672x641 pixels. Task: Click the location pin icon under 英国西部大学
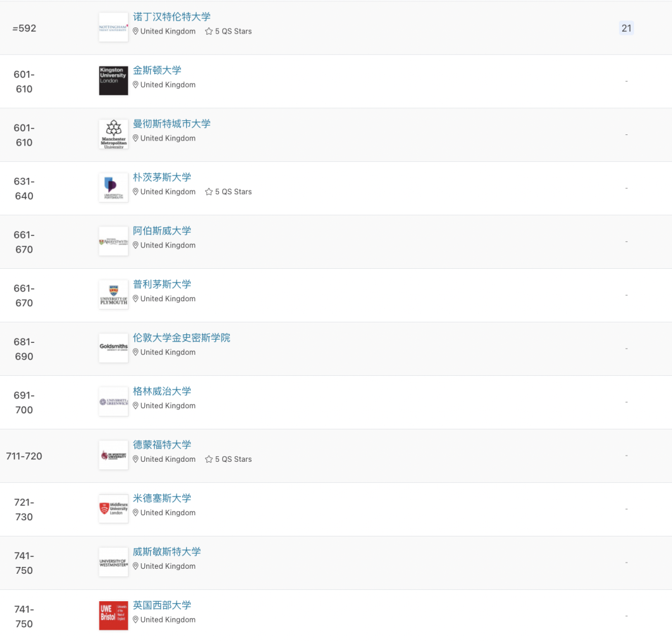[x=136, y=620]
